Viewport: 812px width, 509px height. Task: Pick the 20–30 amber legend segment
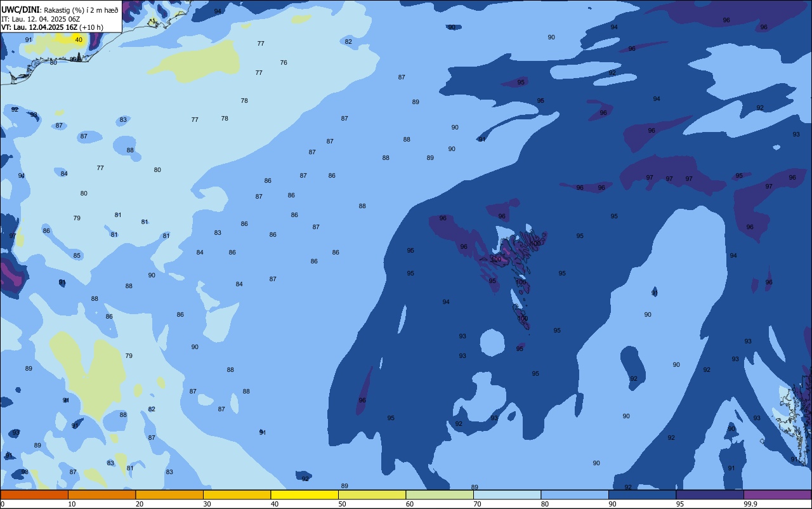pyautogui.click(x=169, y=494)
